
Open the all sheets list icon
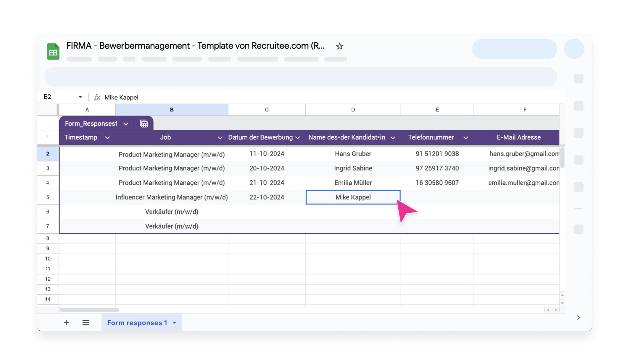click(86, 322)
